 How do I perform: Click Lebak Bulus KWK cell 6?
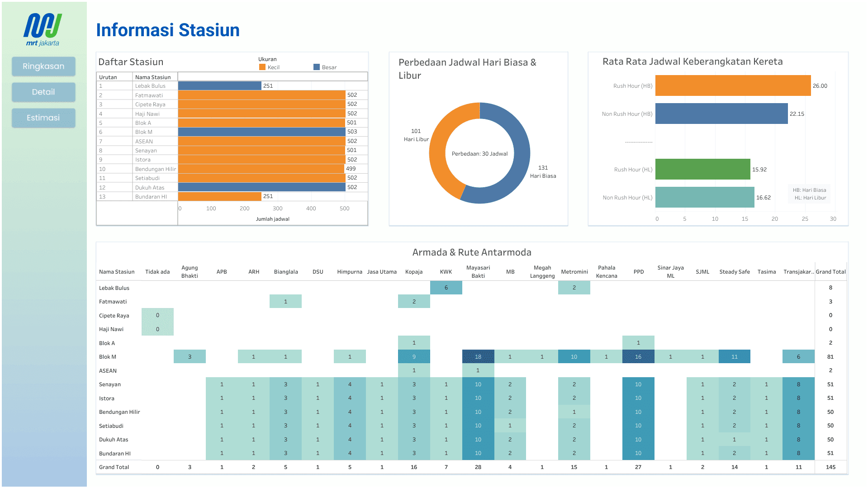click(x=446, y=288)
